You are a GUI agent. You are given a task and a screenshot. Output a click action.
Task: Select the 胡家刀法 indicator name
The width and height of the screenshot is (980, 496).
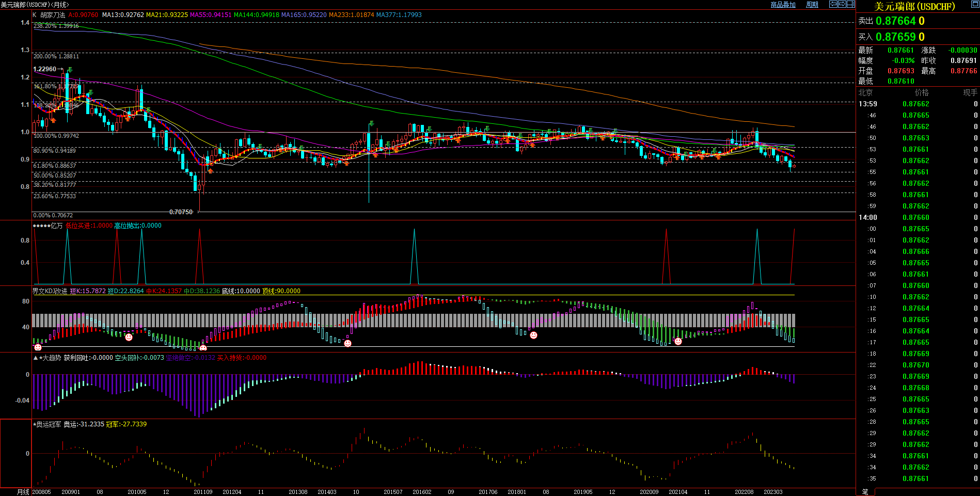tap(53, 15)
